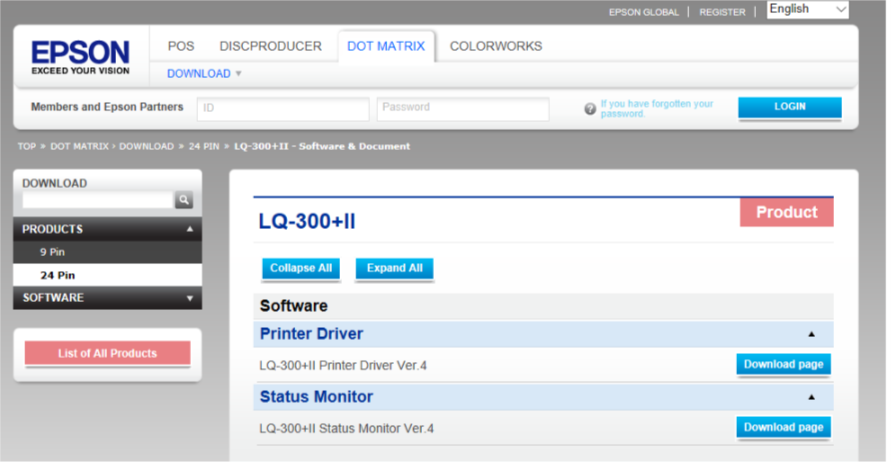Click the pink Product label
Image resolution: width=891 pixels, height=462 pixels.
[786, 212]
